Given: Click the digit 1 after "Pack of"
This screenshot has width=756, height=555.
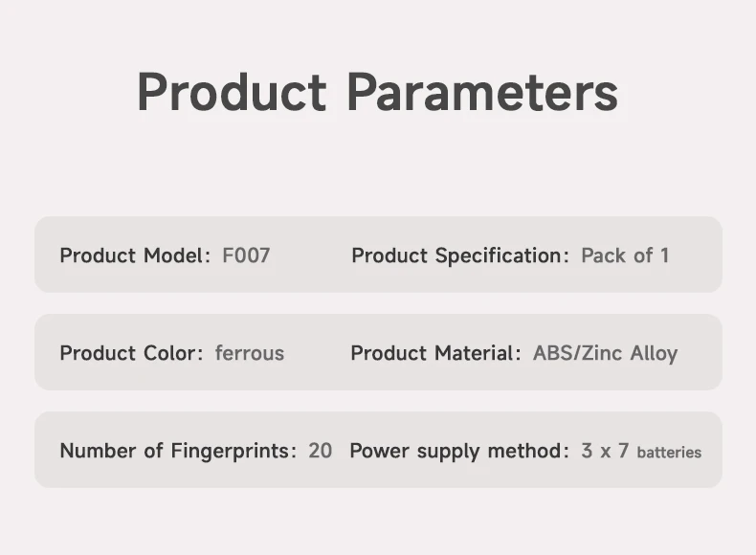Looking at the screenshot, I should 664,255.
